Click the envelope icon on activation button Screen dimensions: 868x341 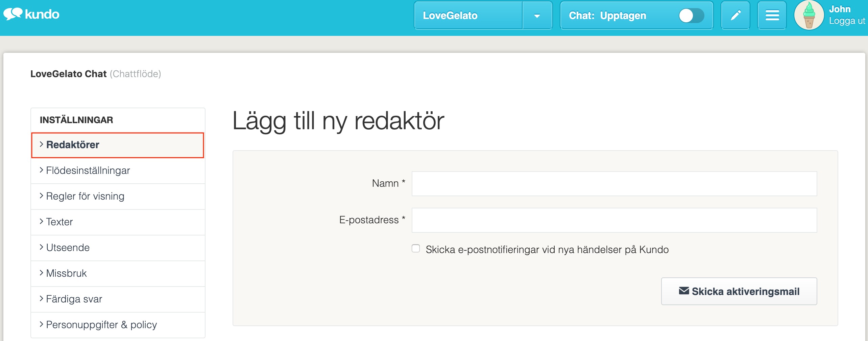click(x=683, y=291)
